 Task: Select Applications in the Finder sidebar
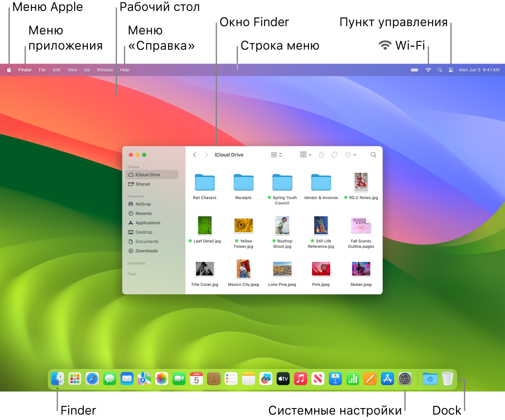[147, 223]
